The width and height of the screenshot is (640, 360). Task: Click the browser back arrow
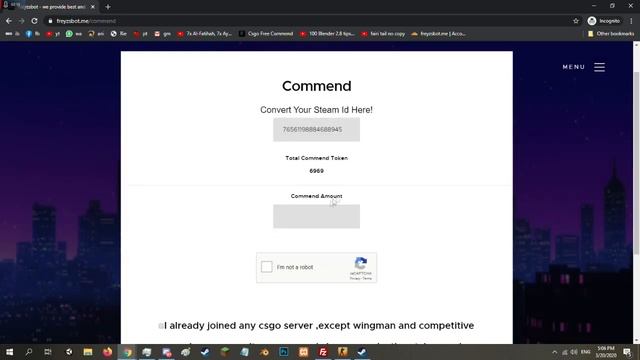pos(9,21)
